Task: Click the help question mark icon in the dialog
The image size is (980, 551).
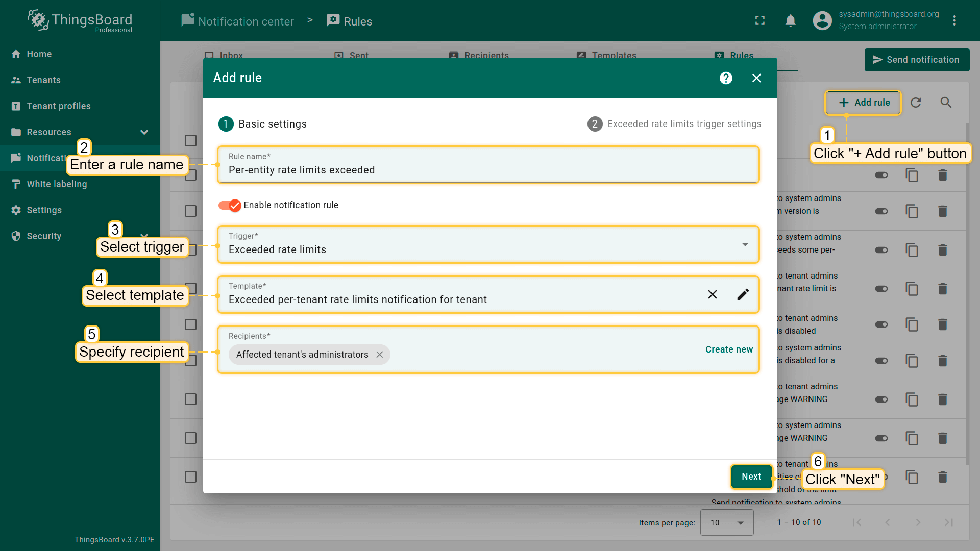Action: click(x=726, y=78)
